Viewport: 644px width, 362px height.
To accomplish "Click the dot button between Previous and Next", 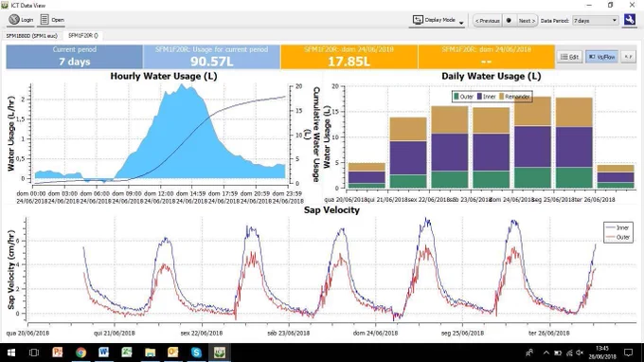I will click(509, 21).
